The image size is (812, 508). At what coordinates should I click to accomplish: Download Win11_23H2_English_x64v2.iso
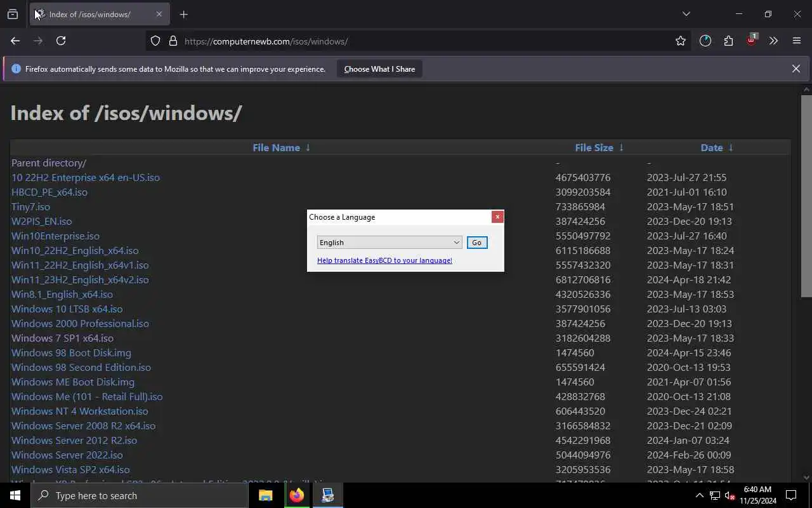(x=80, y=279)
